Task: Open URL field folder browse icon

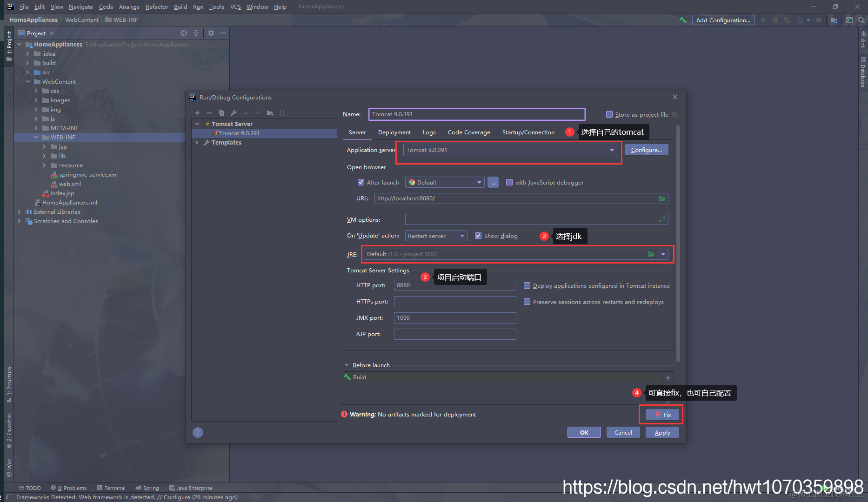Action: [662, 198]
